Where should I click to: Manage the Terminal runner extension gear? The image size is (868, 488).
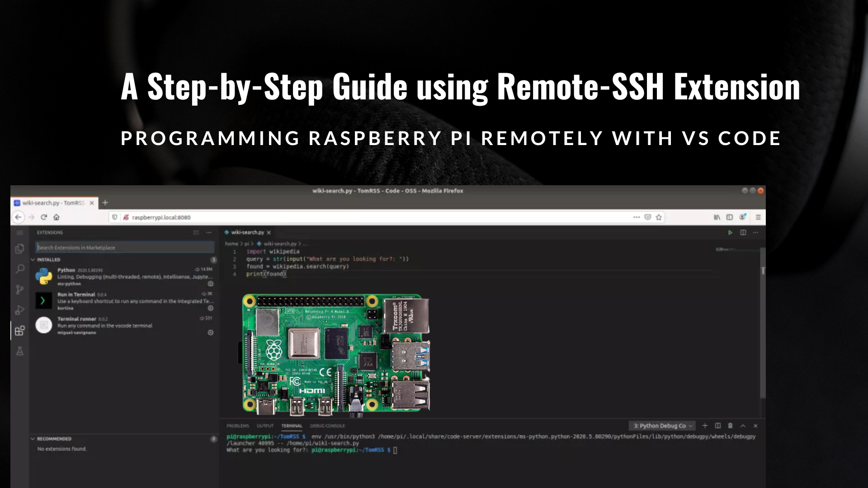pos(210,333)
